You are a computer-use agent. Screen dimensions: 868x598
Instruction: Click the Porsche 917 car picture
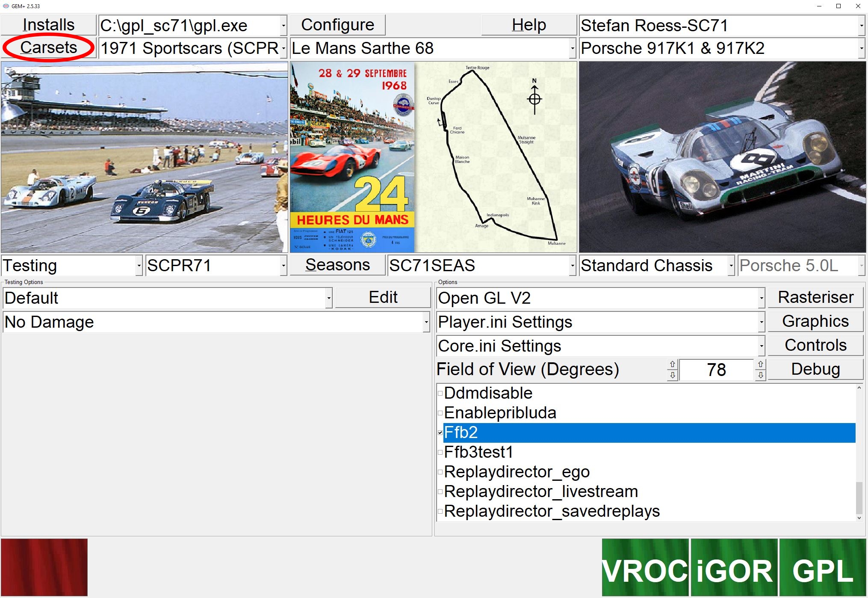point(722,157)
